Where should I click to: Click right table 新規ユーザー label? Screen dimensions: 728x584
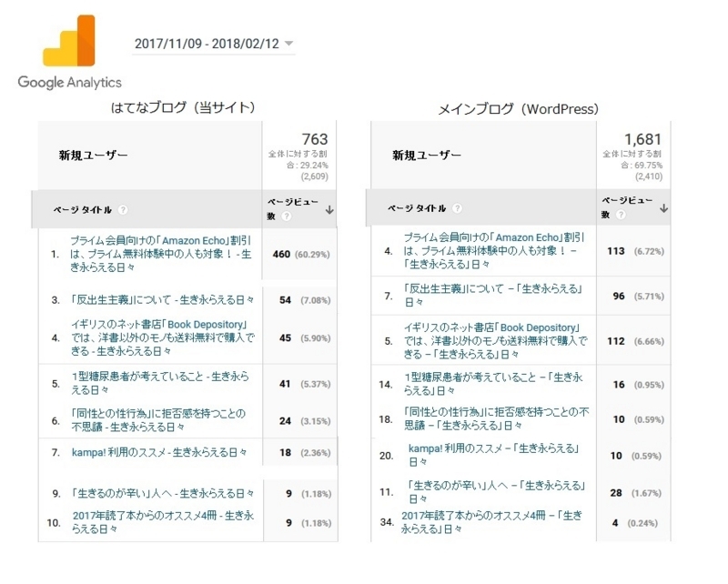pos(427,155)
